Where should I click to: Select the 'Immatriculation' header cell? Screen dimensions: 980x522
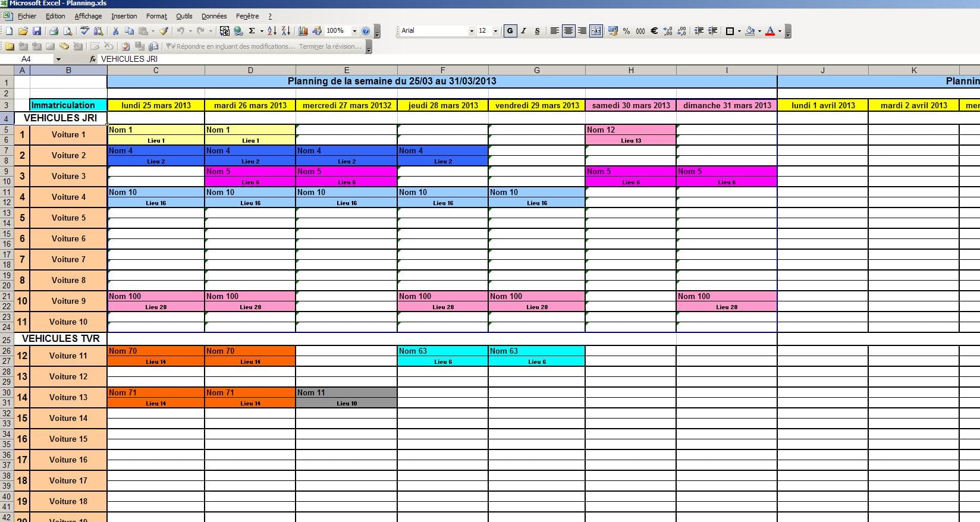(68, 105)
